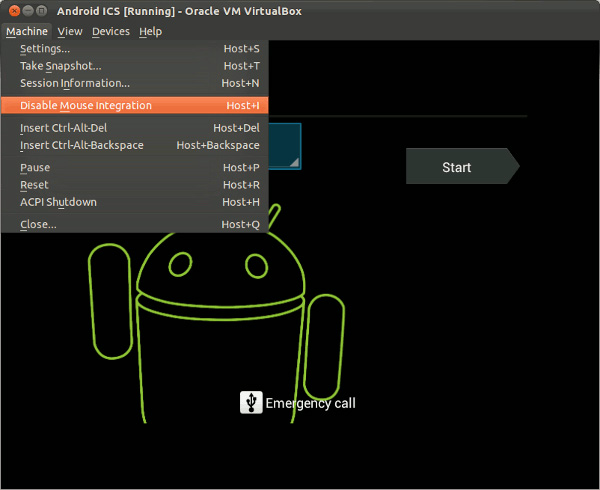Open the language dropdown spinner arrow

point(294,162)
